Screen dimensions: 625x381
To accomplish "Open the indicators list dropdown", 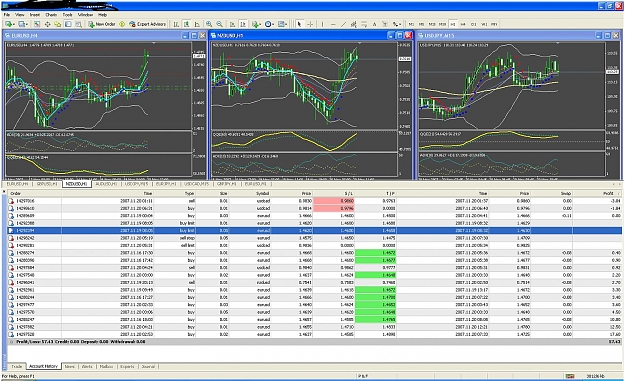I will click(256, 24).
